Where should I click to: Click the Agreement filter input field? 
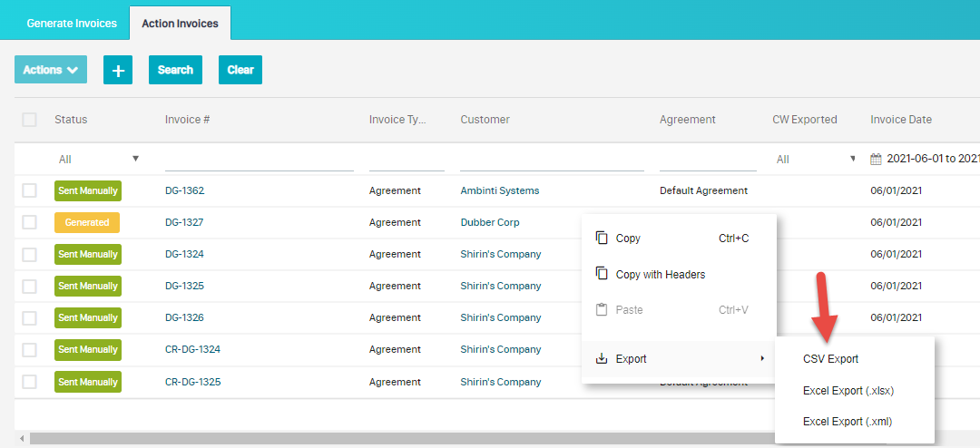708,160
